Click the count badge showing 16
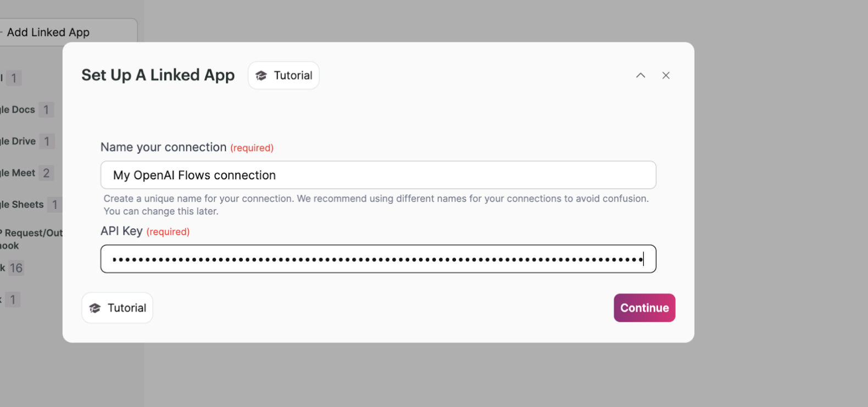The height and width of the screenshot is (407, 868). 16,268
